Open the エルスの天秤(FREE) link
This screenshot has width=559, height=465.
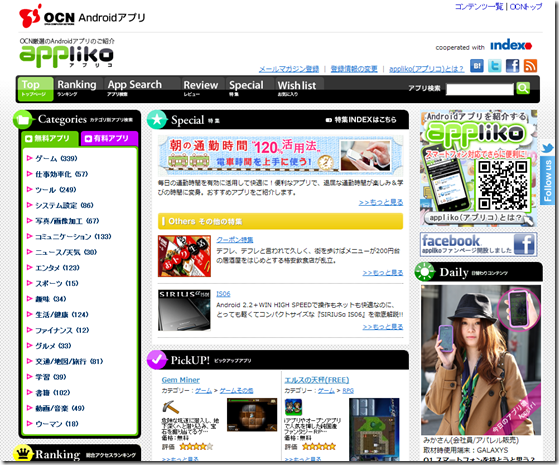click(x=317, y=380)
